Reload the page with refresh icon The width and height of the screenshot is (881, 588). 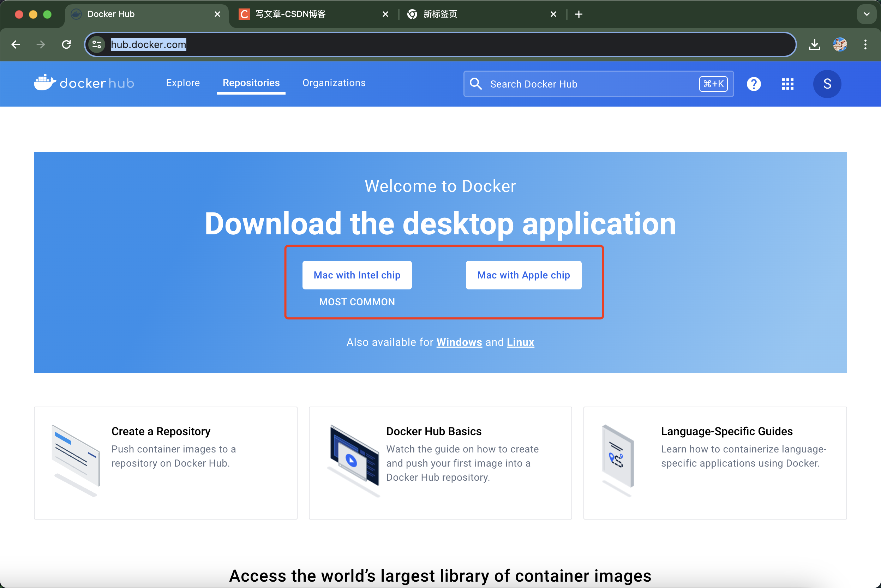(x=66, y=44)
